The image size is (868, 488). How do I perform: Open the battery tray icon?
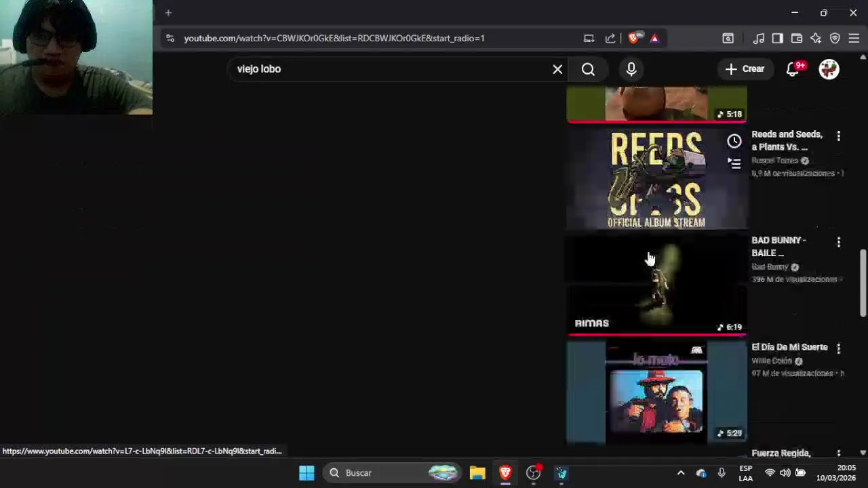800,473
